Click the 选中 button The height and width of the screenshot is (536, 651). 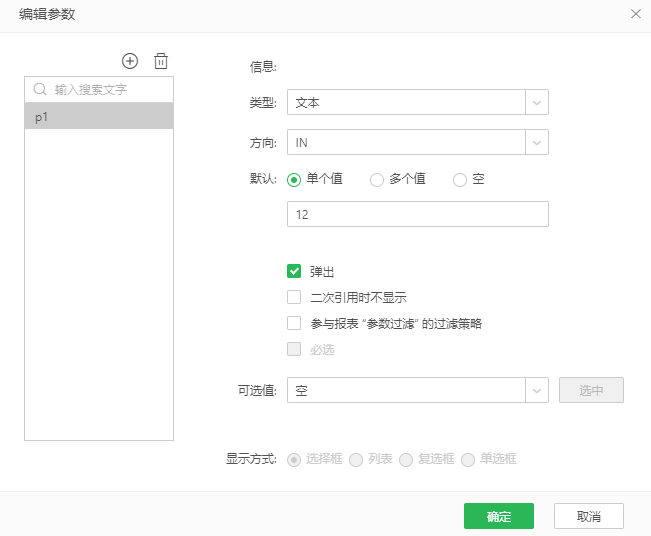[591, 390]
